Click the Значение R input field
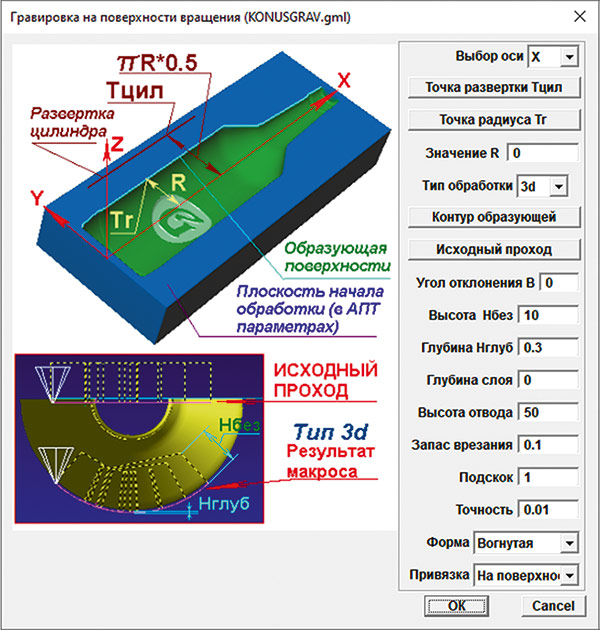Viewport: 600px width, 630px height. click(543, 153)
